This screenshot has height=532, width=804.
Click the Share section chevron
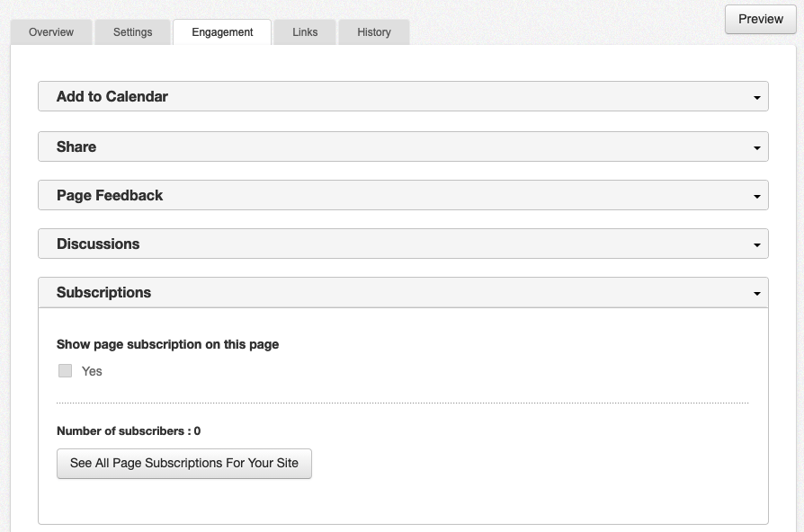point(758,146)
